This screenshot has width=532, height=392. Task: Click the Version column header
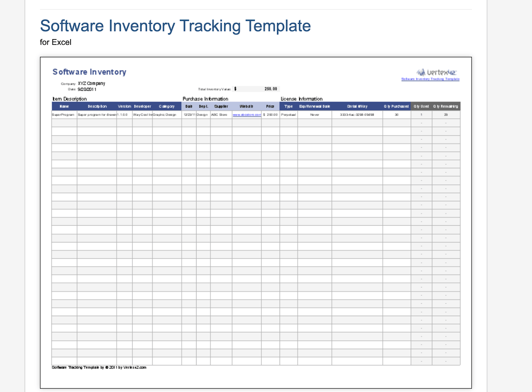pos(124,106)
